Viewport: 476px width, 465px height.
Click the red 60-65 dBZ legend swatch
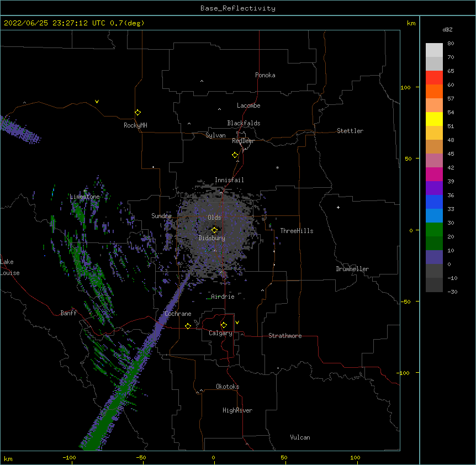coord(434,78)
